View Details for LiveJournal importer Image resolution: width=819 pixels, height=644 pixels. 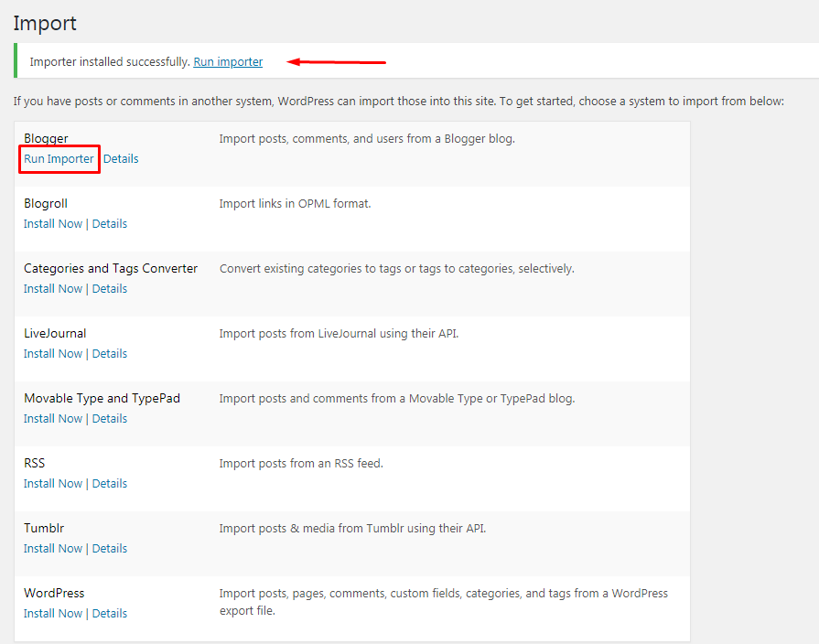tap(110, 354)
